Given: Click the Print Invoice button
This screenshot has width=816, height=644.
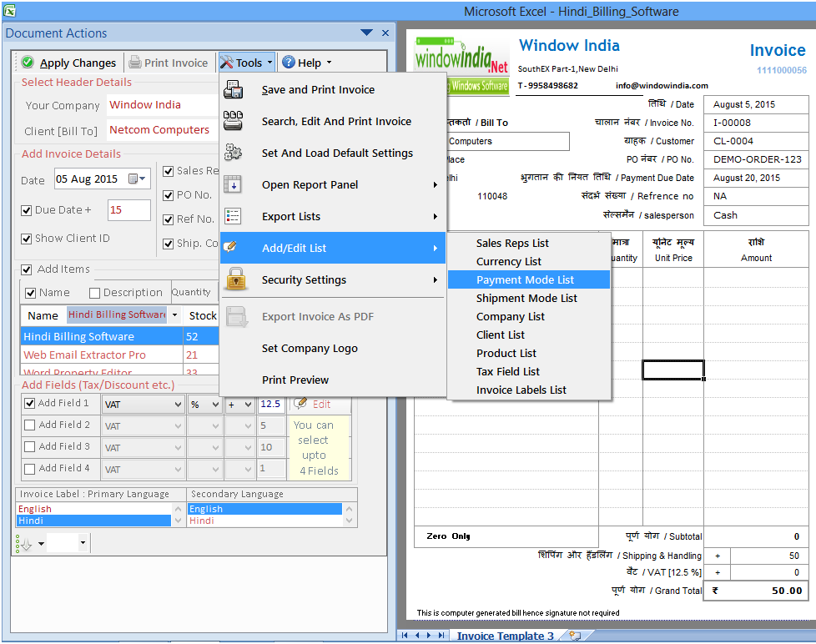Looking at the screenshot, I should (169, 63).
